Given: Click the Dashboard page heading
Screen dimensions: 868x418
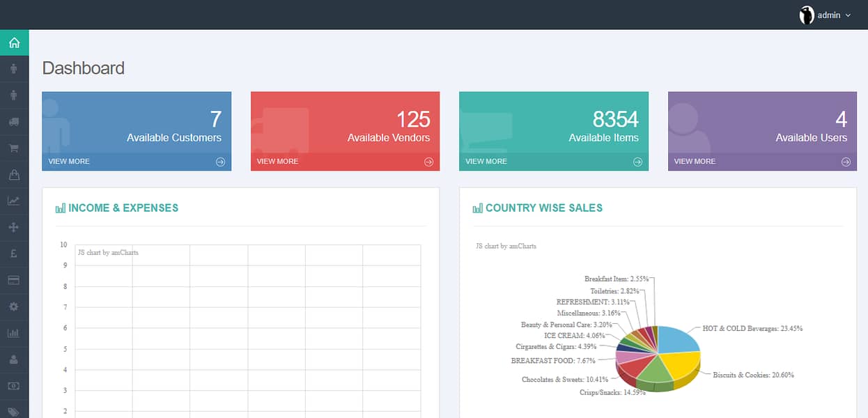Looking at the screenshot, I should (84, 68).
